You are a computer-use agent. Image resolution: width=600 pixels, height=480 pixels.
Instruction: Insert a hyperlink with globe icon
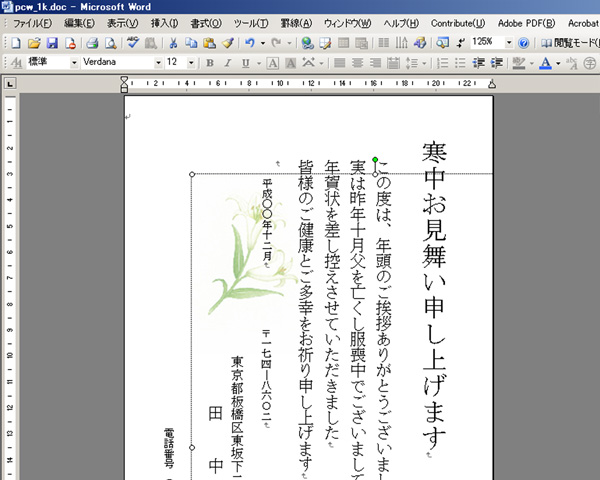pos(307,42)
